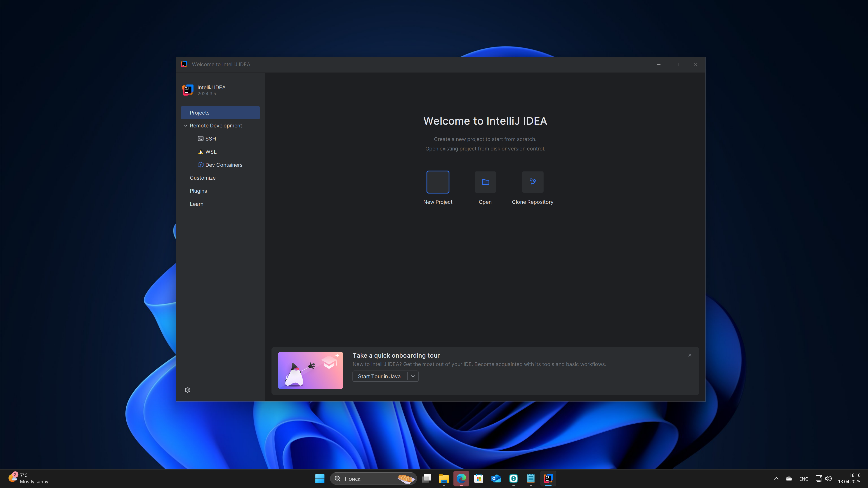Open Dev Containers entry
The width and height of the screenshot is (868, 488).
[220, 165]
